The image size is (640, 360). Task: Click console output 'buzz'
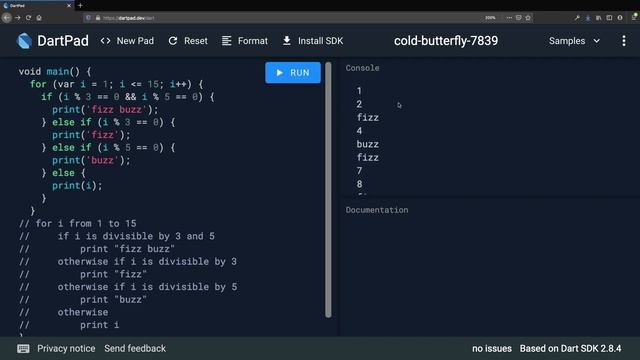point(368,144)
